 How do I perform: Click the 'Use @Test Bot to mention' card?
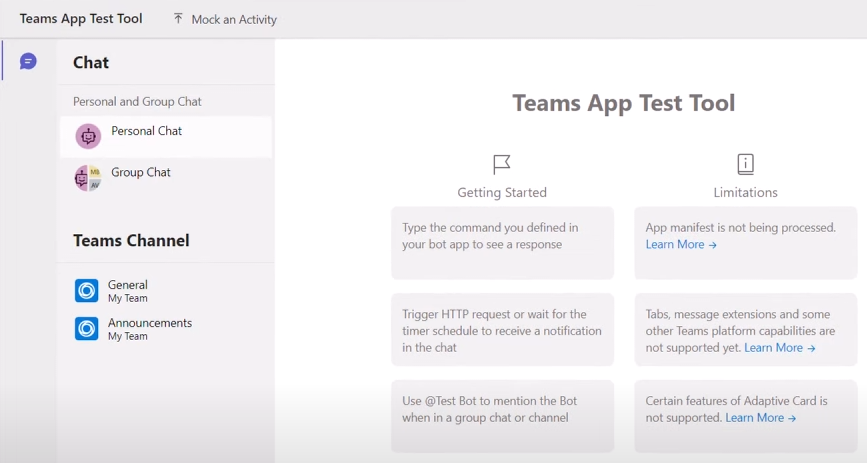[502, 415]
